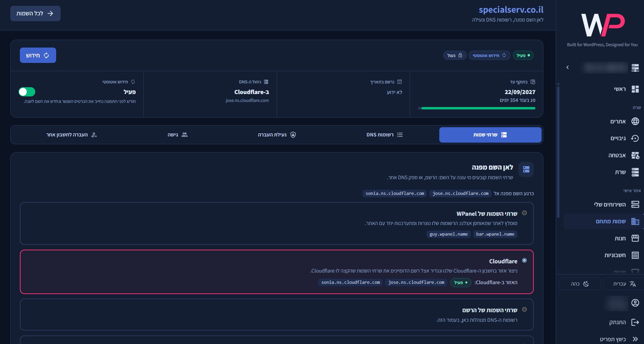Go back with לכל השמות button
The width and height of the screenshot is (644, 344).
click(35, 13)
